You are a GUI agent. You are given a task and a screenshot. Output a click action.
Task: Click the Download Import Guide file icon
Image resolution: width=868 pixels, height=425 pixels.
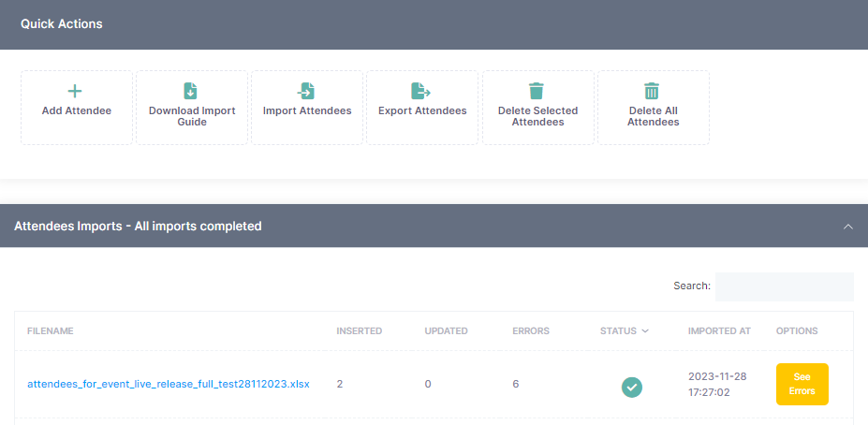[x=191, y=91]
